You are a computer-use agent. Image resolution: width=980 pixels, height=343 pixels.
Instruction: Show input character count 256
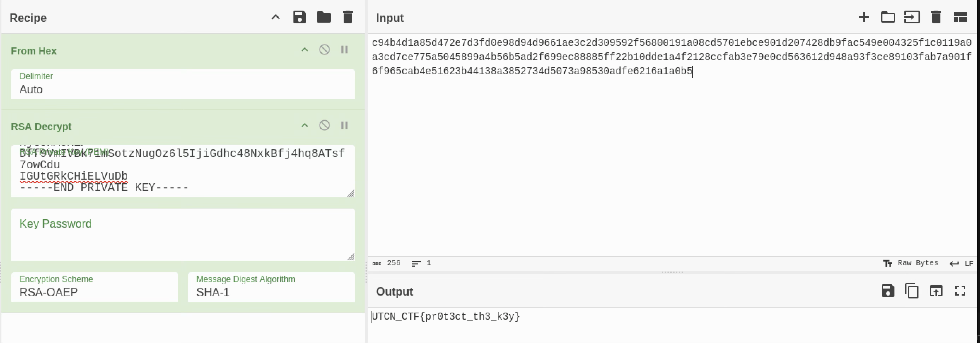(x=386, y=263)
